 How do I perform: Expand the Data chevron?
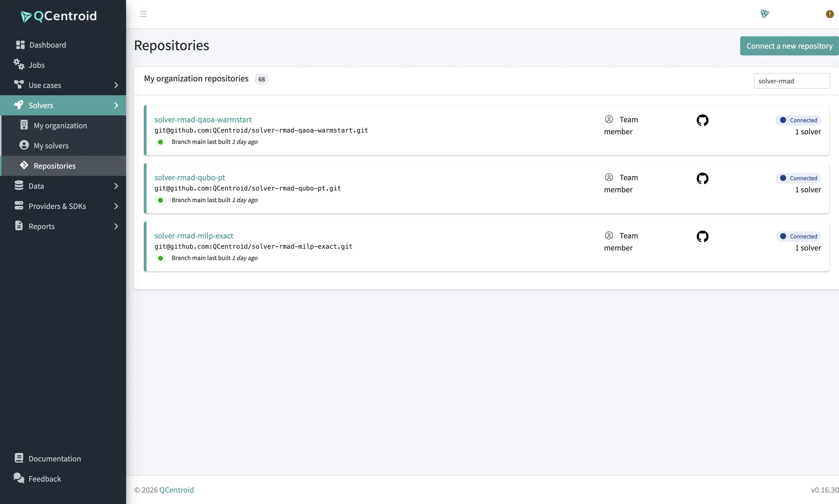[x=116, y=186]
